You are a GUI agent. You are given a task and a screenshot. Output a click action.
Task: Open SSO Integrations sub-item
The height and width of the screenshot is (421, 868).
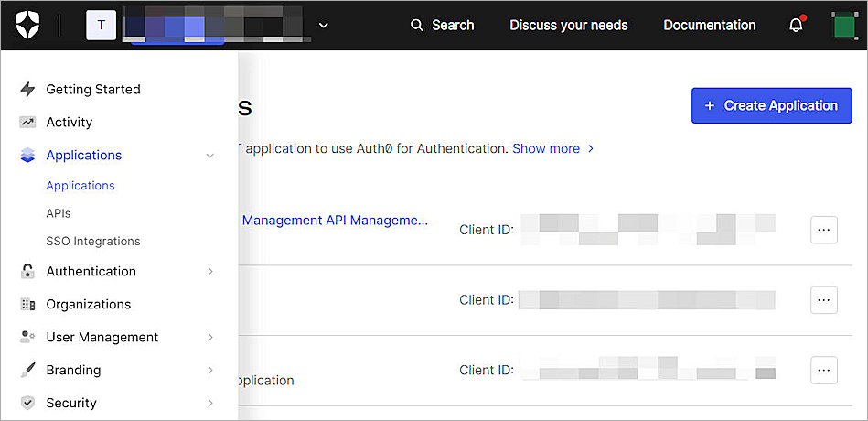pos(93,242)
